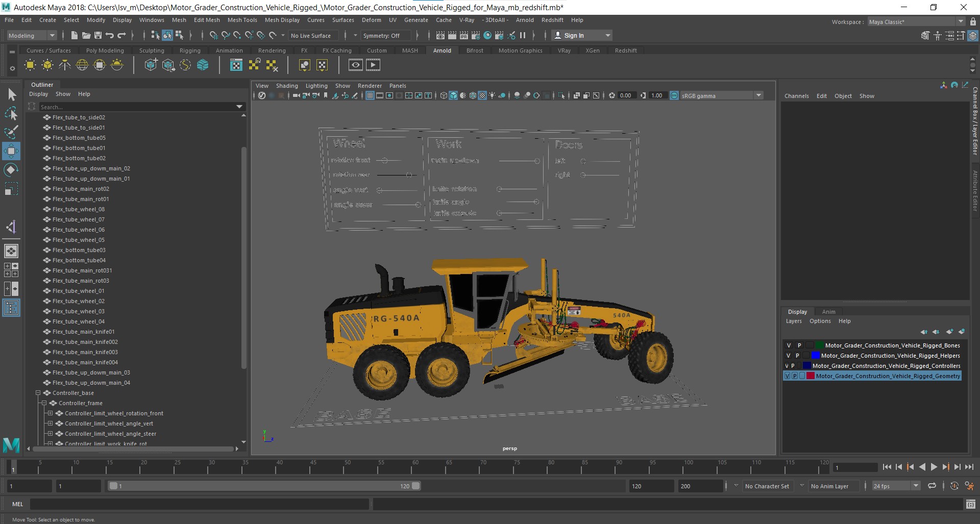This screenshot has height=524, width=980.
Task: Open the Sign In dropdown arrow
Action: tap(607, 35)
